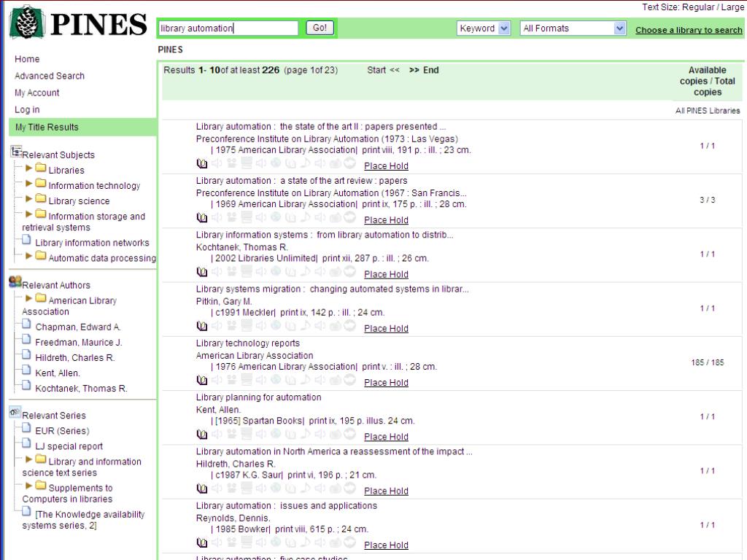Click document icon beside Chapman, Edward A.
The image size is (747, 560).
(x=27, y=326)
